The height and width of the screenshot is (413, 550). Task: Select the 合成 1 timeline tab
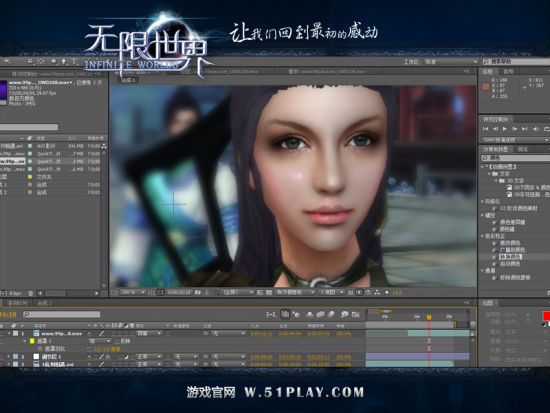click(x=44, y=303)
